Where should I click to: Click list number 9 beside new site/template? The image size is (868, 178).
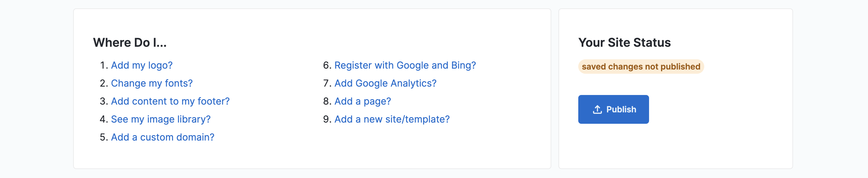coord(327,119)
